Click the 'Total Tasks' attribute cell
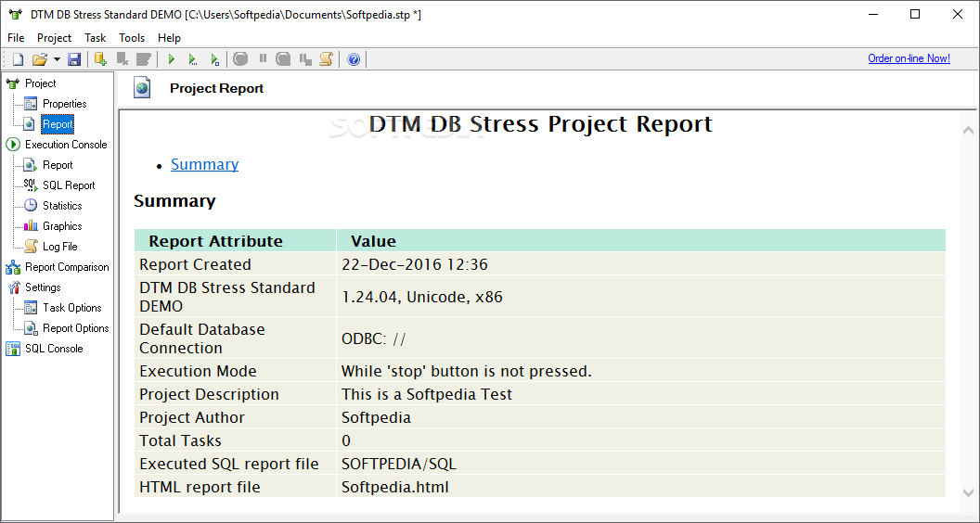Image resolution: width=980 pixels, height=523 pixels. coord(236,440)
